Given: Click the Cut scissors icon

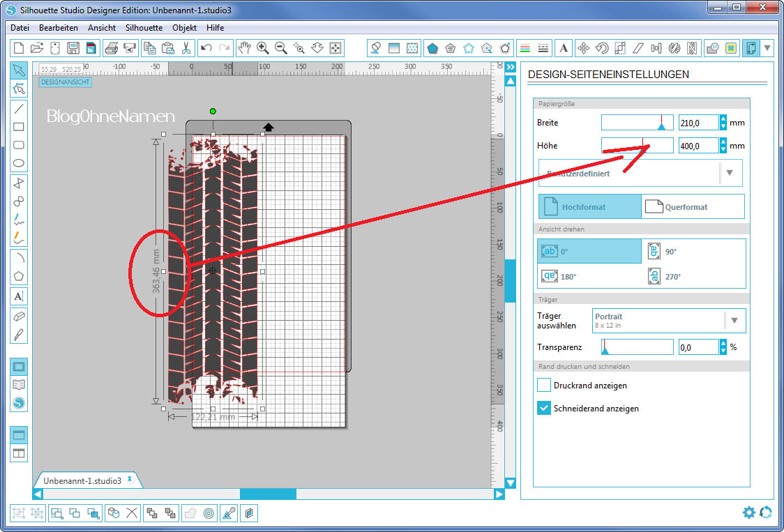Looking at the screenshot, I should coord(186,48).
